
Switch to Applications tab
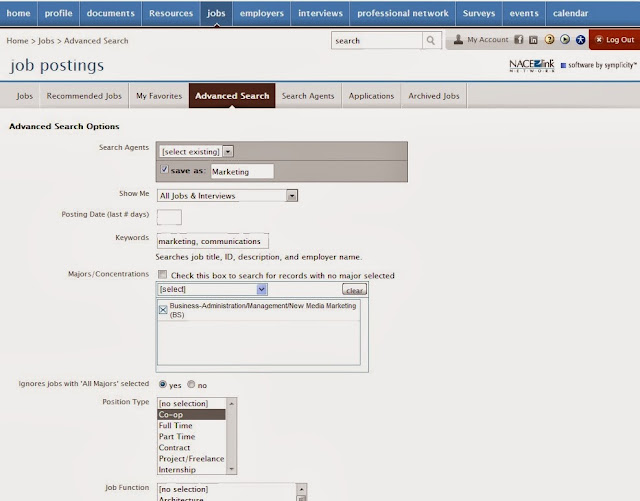point(371,96)
